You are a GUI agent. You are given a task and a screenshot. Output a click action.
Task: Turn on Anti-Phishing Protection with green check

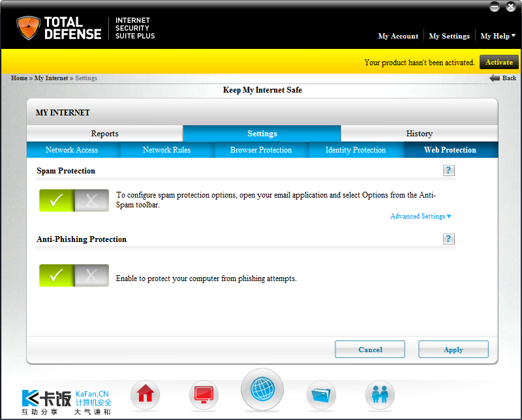click(57, 275)
